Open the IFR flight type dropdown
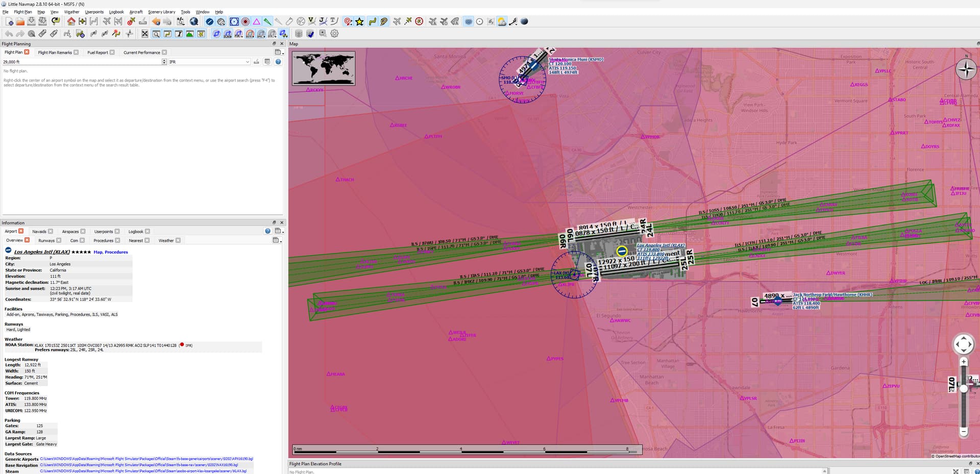 pyautogui.click(x=248, y=62)
